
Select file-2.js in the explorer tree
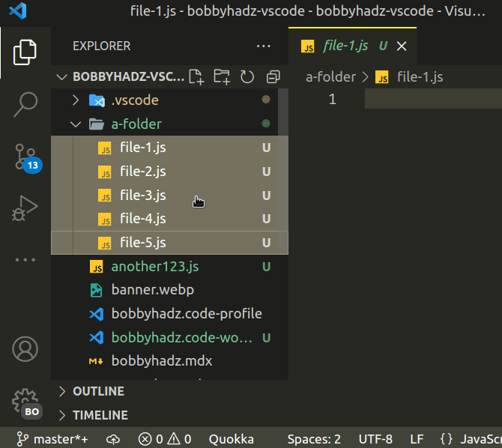(169, 172)
